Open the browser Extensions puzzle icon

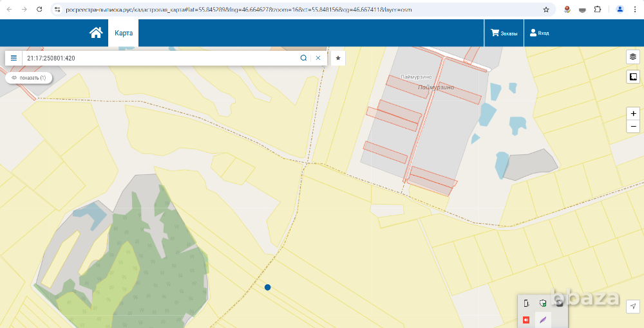pos(598,10)
